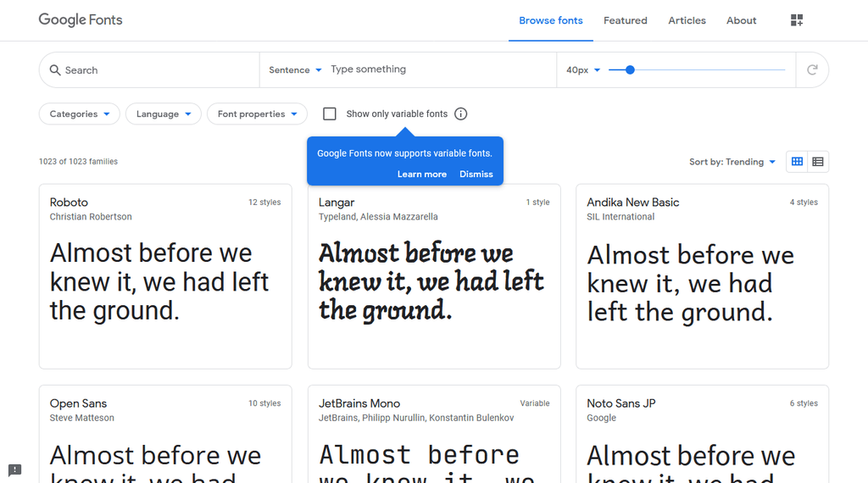
Task: Click the search magnifier icon
Action: tap(55, 70)
